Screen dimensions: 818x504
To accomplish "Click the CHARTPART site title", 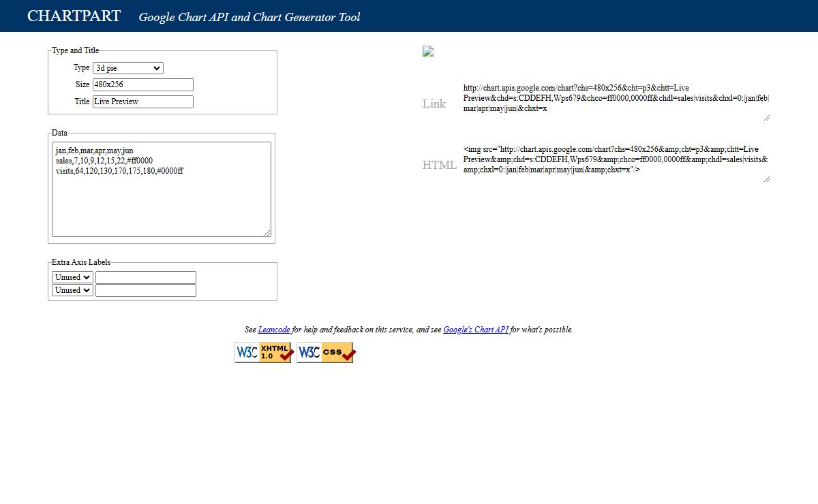I will [x=74, y=16].
